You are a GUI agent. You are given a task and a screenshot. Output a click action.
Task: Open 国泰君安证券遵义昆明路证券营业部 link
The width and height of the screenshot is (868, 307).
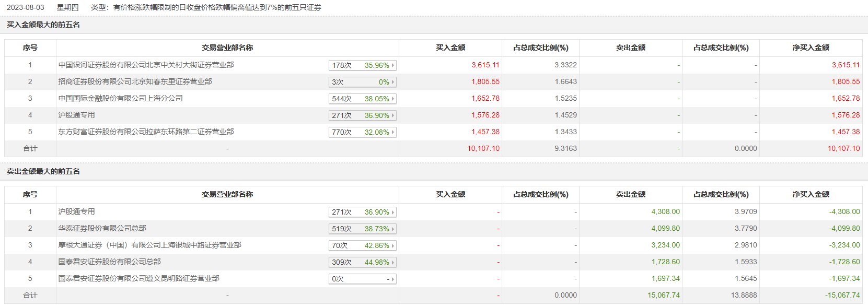138,279
